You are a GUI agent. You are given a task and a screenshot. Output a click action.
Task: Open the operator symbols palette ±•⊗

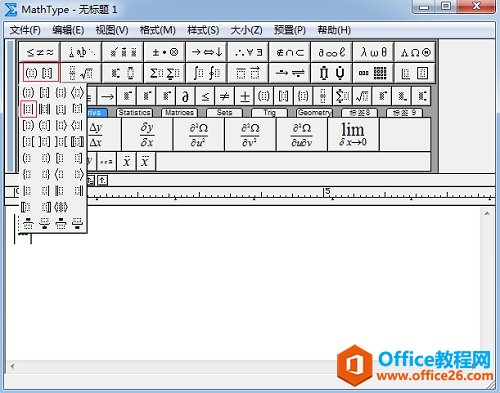tap(165, 52)
